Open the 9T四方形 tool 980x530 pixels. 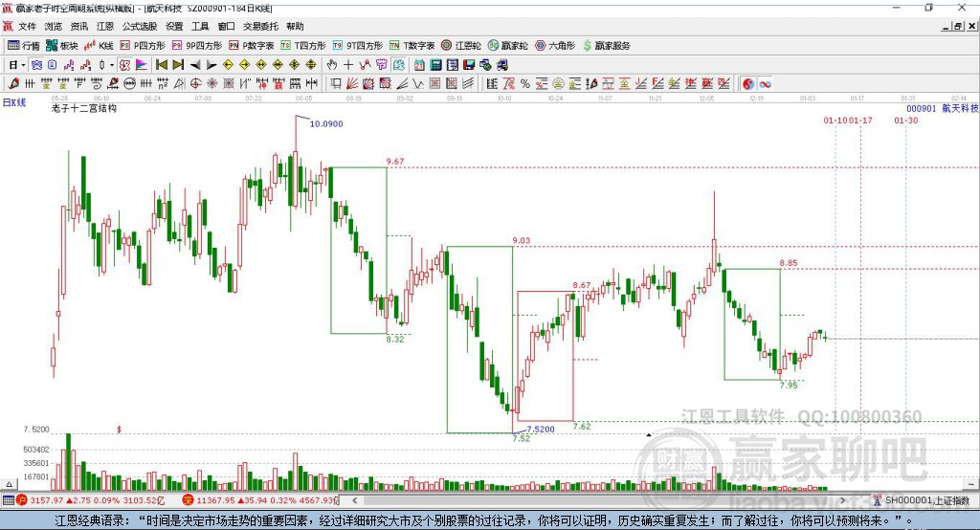(x=358, y=46)
